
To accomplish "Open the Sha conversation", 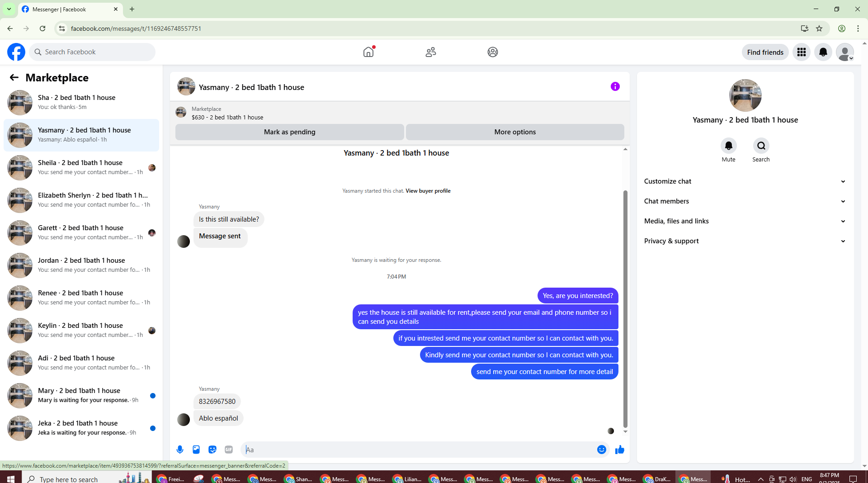I will click(81, 102).
